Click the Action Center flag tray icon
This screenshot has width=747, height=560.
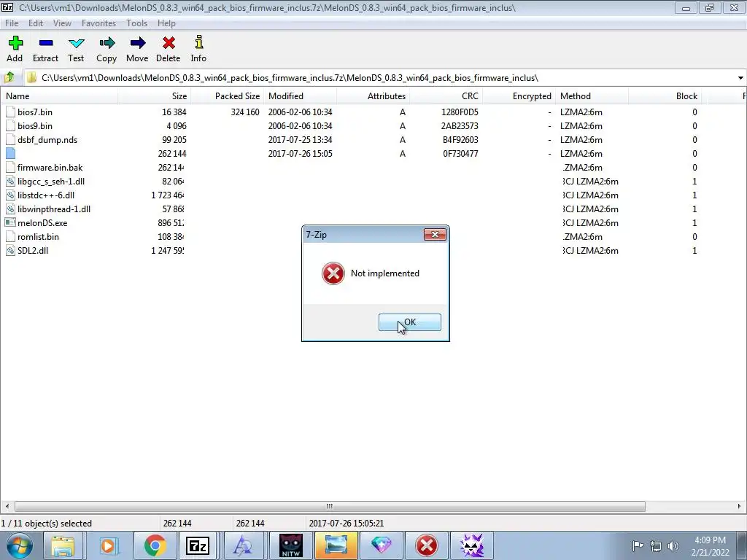pos(638,546)
